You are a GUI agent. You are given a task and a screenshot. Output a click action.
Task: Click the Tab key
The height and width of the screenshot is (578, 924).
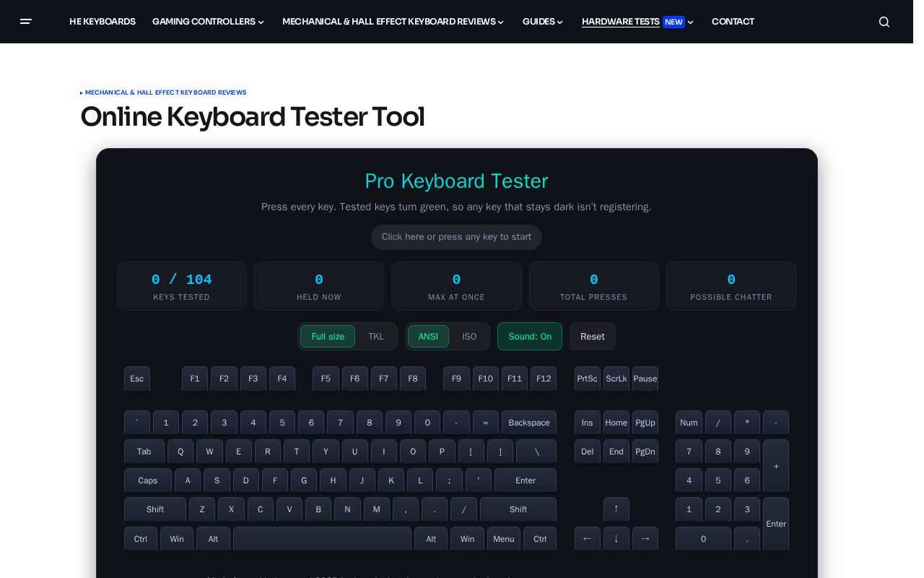tap(144, 452)
